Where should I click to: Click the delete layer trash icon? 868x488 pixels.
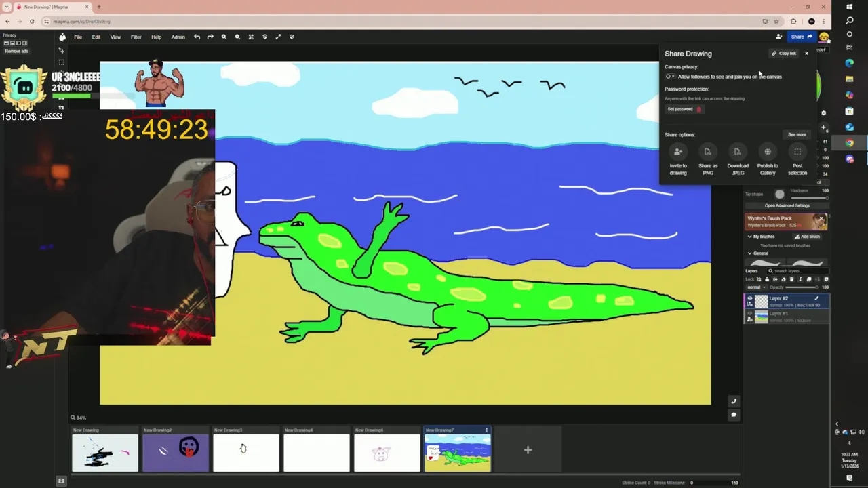click(x=792, y=279)
